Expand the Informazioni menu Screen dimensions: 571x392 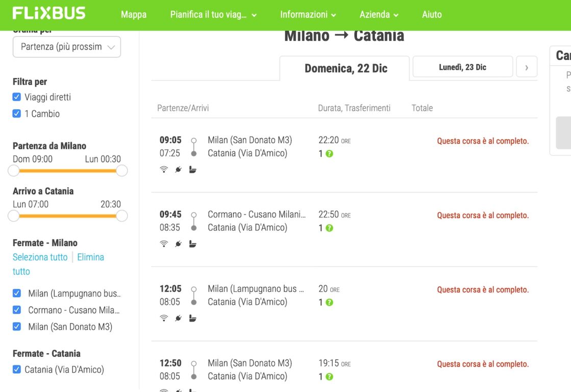click(x=308, y=15)
